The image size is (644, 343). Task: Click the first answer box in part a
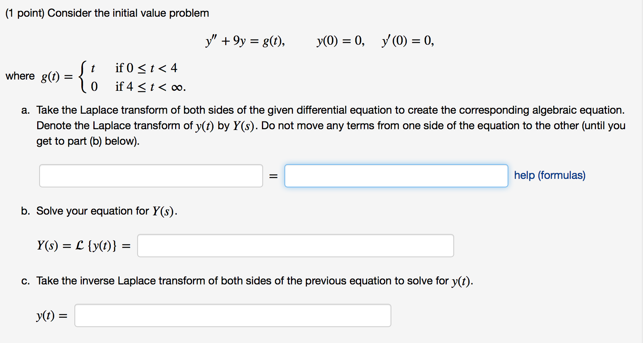pyautogui.click(x=151, y=175)
